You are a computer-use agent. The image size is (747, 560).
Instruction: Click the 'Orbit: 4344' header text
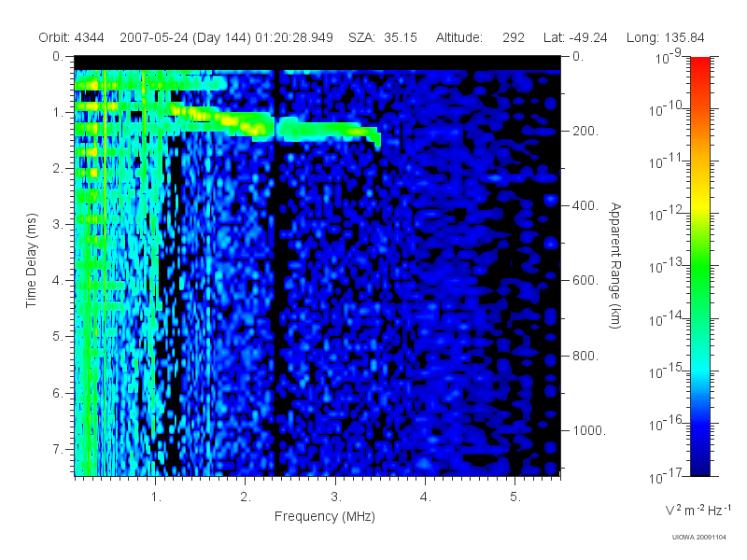coord(71,37)
